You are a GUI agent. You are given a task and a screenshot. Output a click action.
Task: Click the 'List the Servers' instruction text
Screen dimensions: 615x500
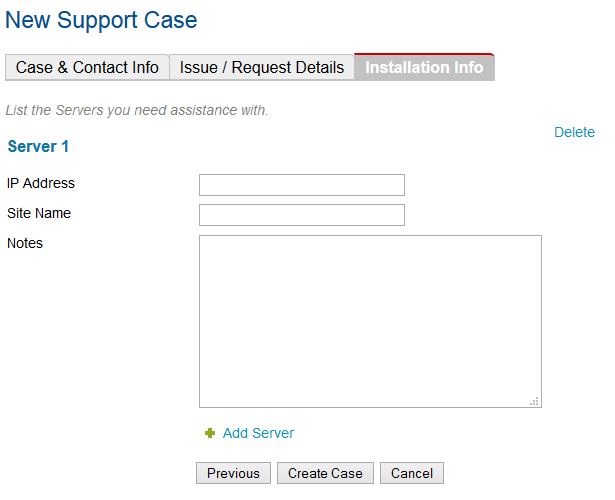(137, 110)
